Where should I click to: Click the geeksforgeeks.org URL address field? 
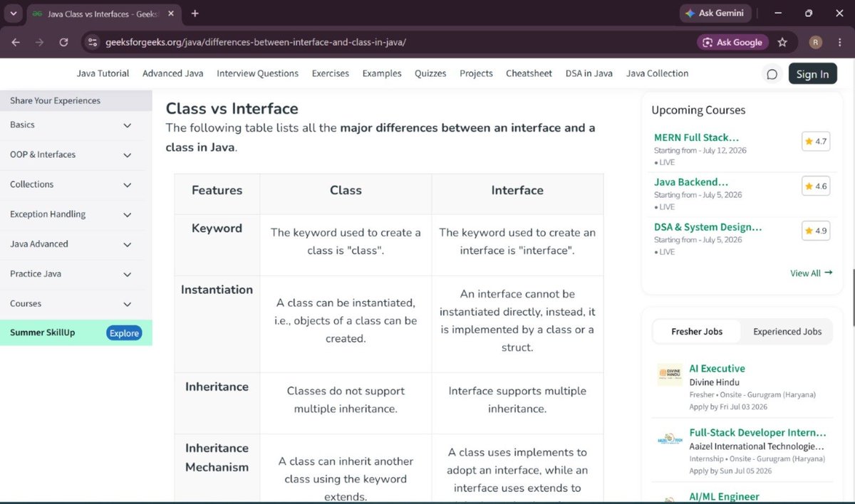click(256, 42)
